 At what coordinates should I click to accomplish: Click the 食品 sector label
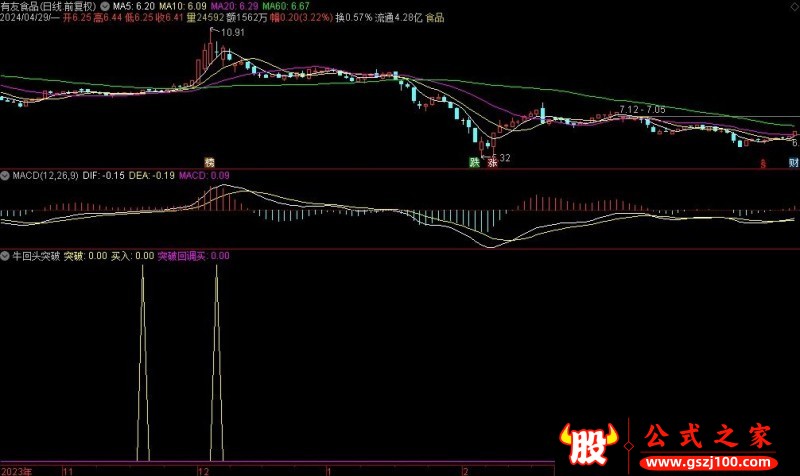(436, 18)
